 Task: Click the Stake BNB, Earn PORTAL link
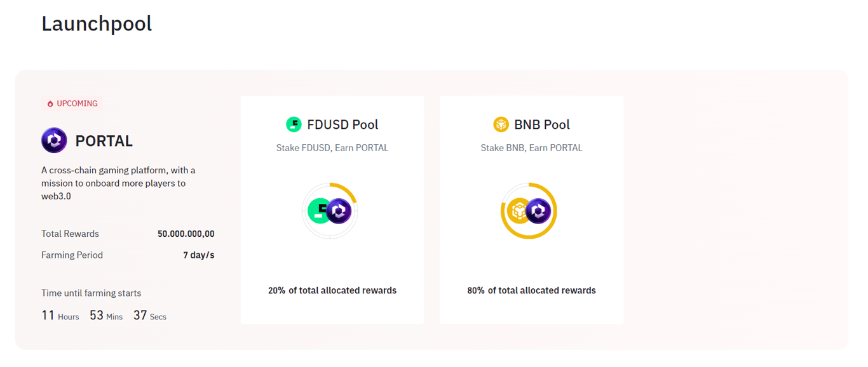[x=531, y=147]
